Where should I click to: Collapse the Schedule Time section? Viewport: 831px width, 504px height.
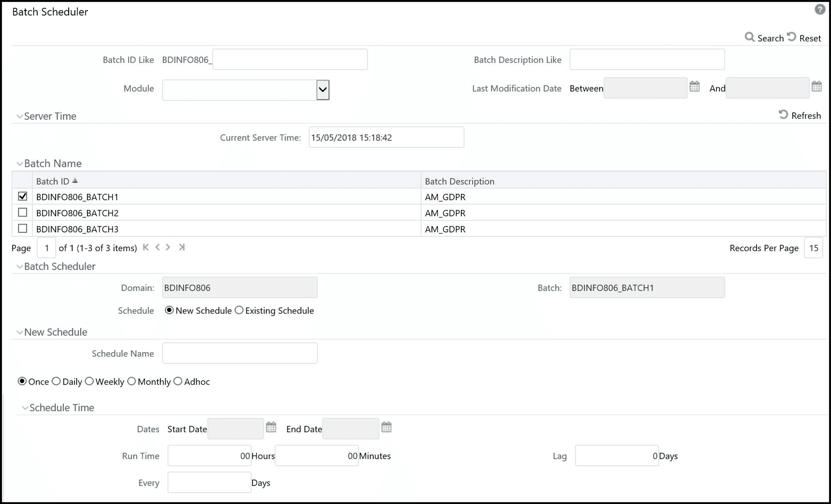click(x=25, y=407)
